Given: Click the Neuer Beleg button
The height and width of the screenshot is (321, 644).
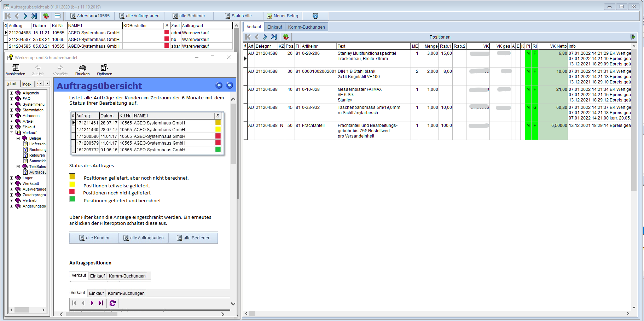Looking at the screenshot, I should pos(283,16).
